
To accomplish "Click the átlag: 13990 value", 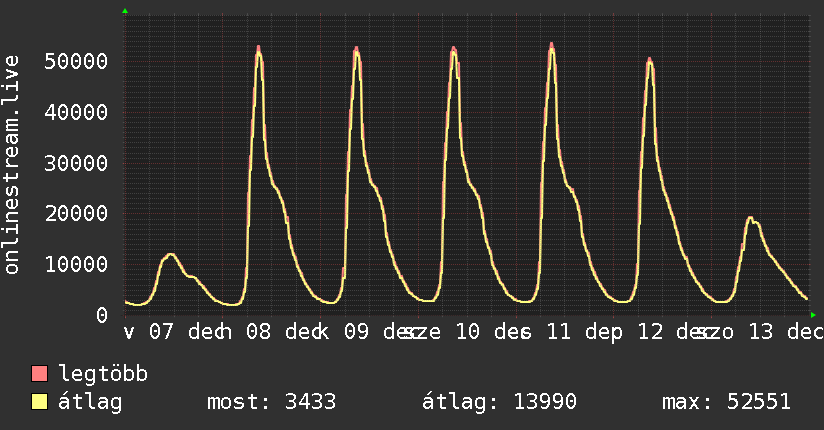I will click(x=499, y=402).
